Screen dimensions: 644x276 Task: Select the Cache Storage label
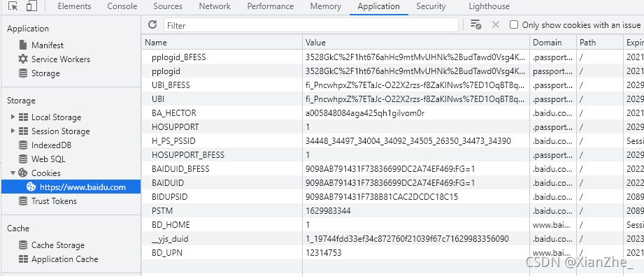point(58,245)
